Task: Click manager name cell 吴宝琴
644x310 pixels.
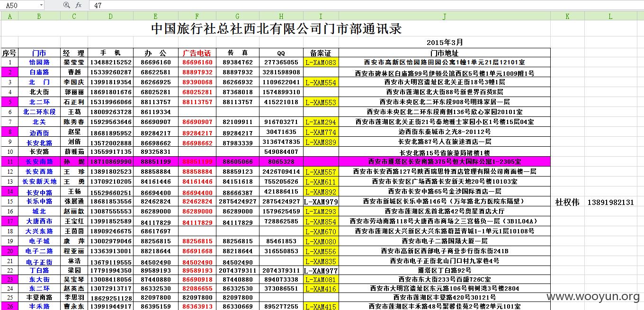Action: pos(74,279)
